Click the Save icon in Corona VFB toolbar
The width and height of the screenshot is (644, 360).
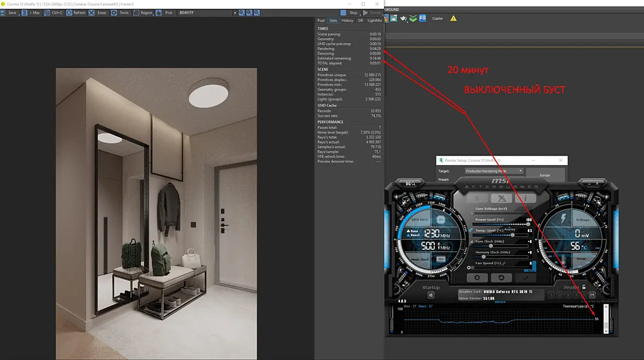pyautogui.click(x=3, y=13)
